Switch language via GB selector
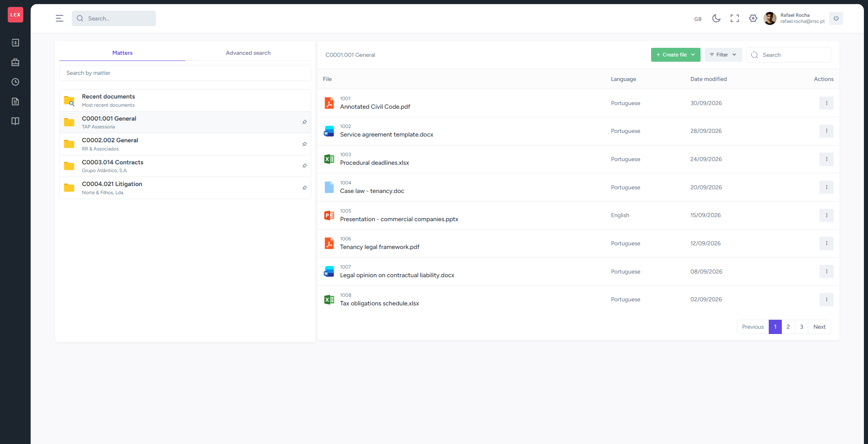 click(698, 19)
